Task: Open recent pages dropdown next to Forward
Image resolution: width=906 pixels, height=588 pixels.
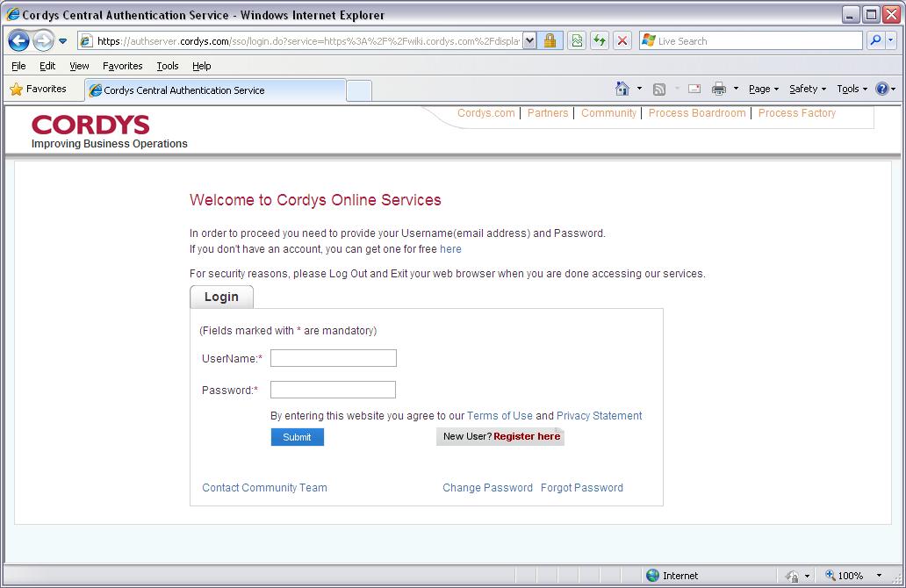Action: click(63, 41)
